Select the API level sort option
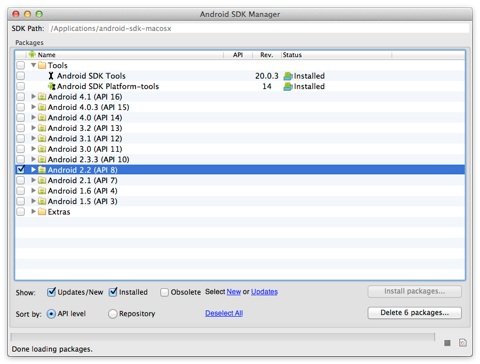Image resolution: width=480 pixels, height=364 pixels. coord(51,314)
